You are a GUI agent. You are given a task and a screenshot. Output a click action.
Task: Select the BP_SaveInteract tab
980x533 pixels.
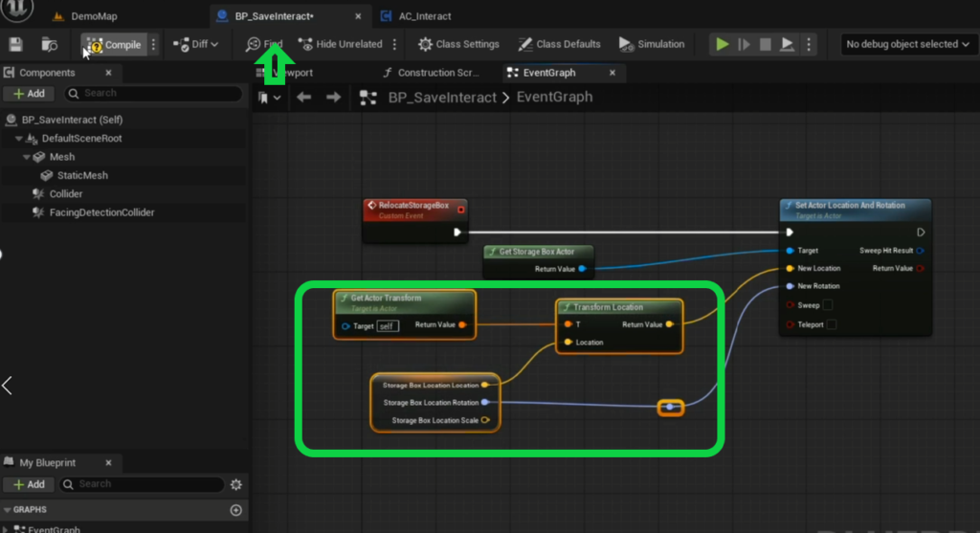(x=274, y=16)
